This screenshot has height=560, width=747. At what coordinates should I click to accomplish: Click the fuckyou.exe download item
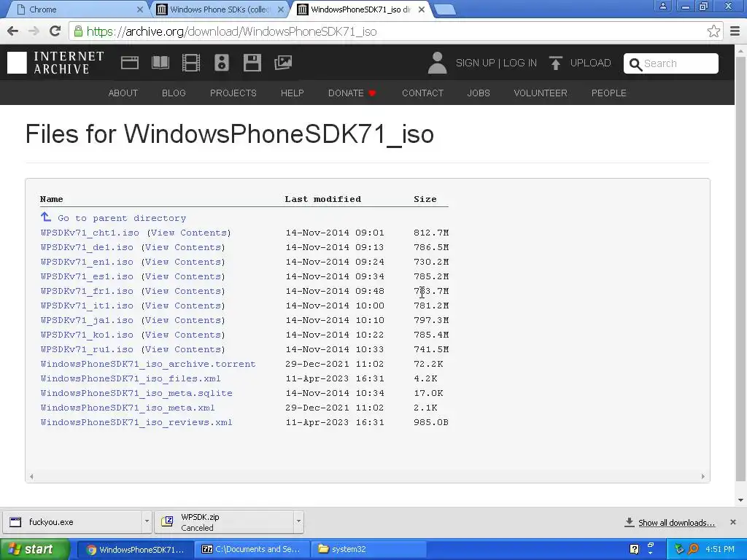tap(72, 521)
